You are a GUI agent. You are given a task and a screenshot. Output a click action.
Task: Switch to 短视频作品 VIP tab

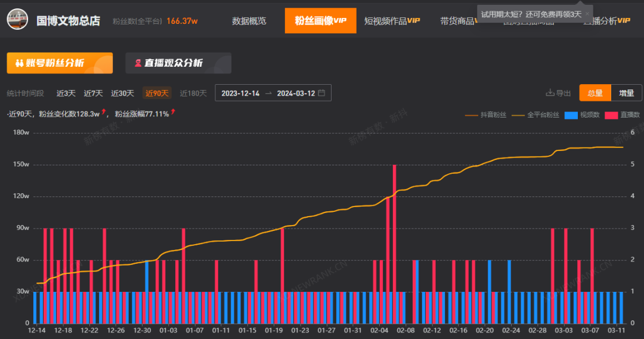pos(392,21)
